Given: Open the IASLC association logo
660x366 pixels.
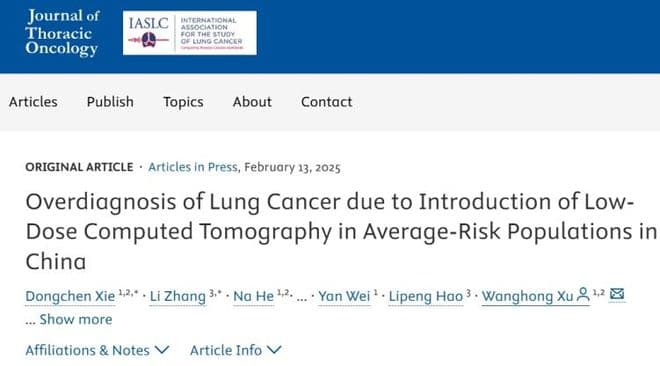Looking at the screenshot, I should pos(190,33).
